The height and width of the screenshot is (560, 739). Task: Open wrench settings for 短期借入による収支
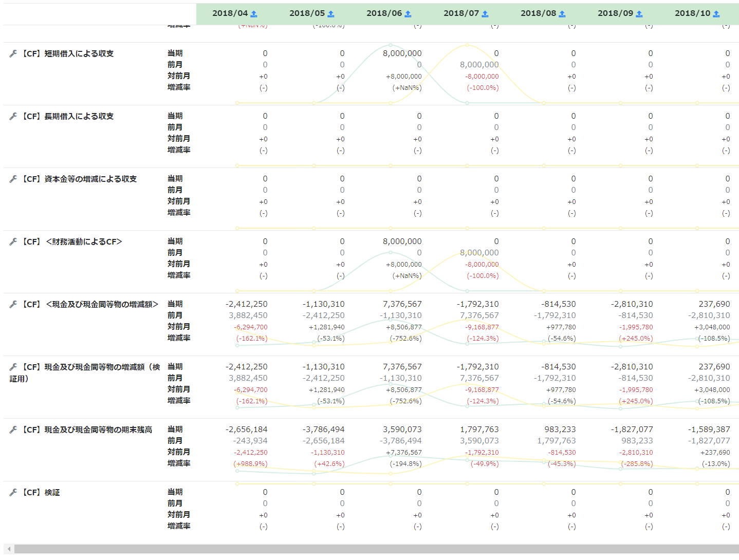13,53
